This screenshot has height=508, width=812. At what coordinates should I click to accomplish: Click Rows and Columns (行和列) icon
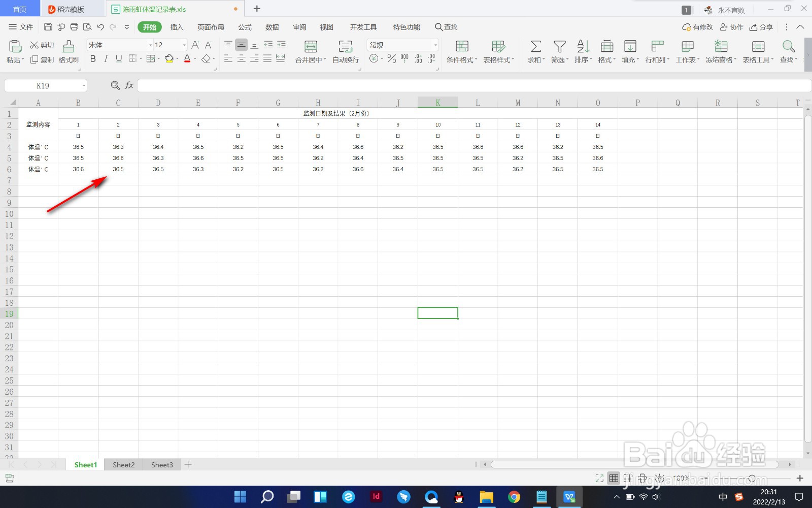click(657, 47)
